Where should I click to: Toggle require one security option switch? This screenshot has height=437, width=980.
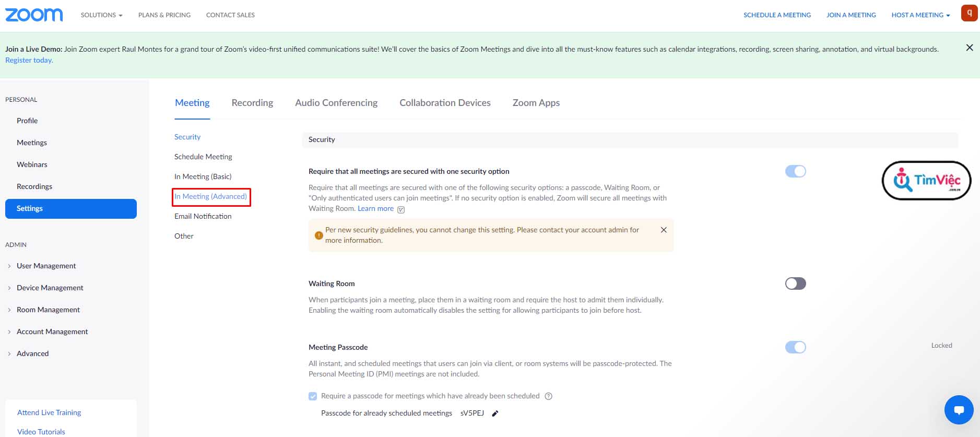[x=796, y=171]
